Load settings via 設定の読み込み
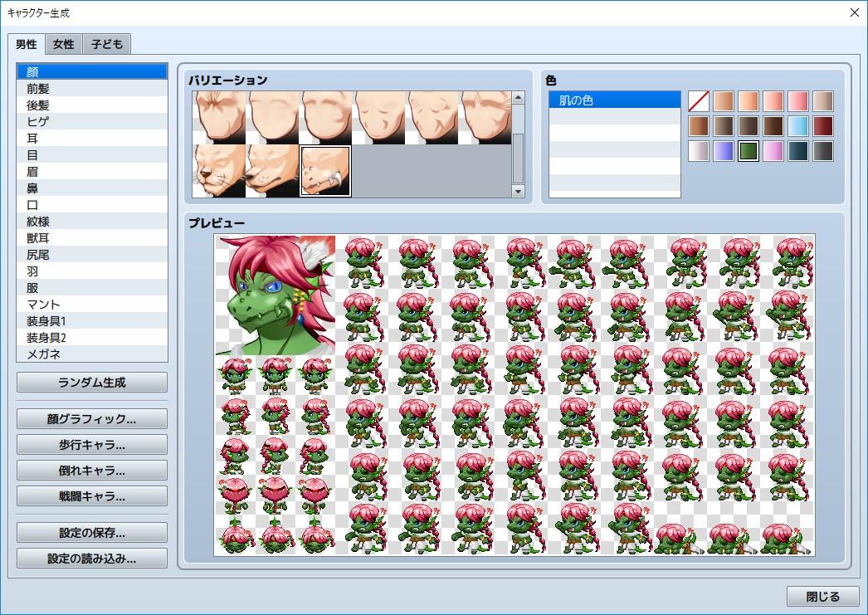Screen dimensions: 868x615 91,558
